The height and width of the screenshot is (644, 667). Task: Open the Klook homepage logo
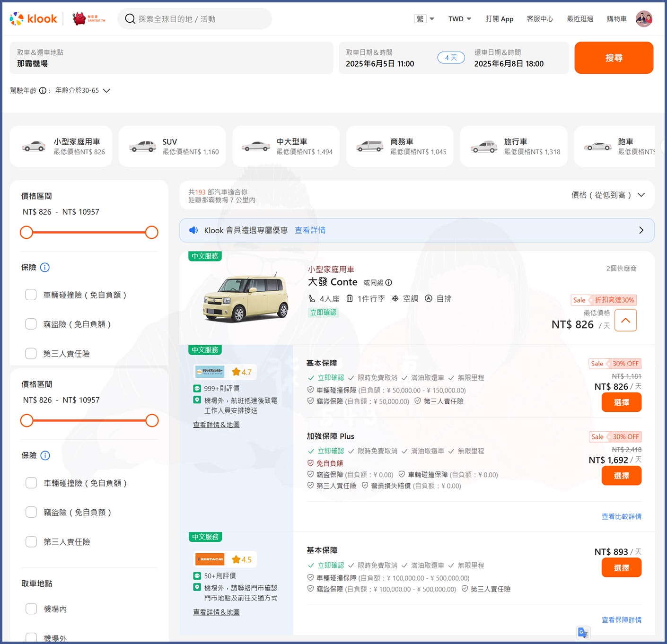click(x=33, y=18)
